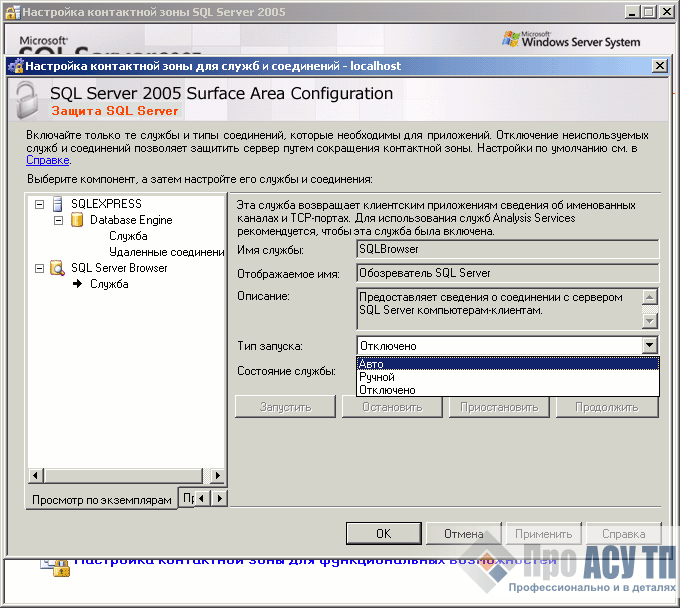Collapse the SQLEXPRESS tree node

coord(39,204)
